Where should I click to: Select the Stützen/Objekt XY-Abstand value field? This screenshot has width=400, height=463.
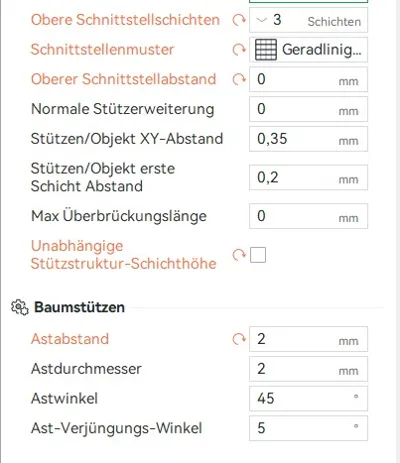(308, 139)
